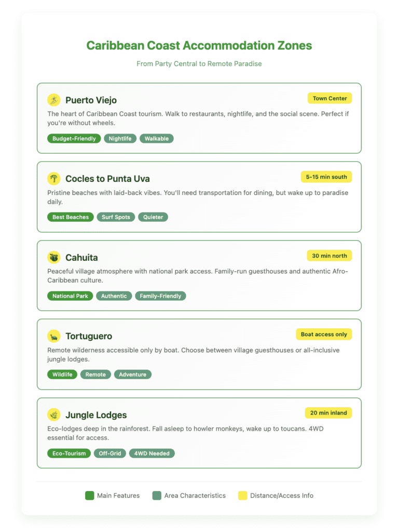
Task: Click the Nightlife tag
Action: (x=120, y=139)
